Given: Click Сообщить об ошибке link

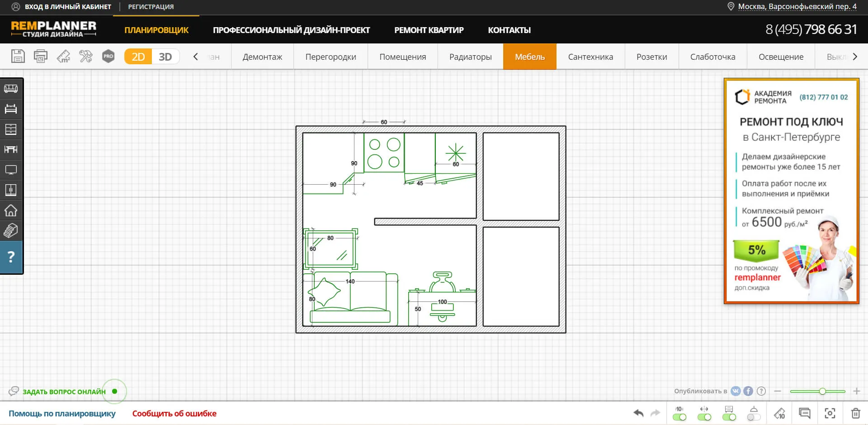Looking at the screenshot, I should [x=175, y=413].
